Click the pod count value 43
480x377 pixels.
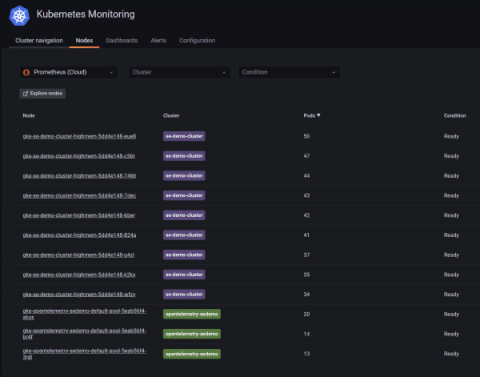tap(307, 196)
